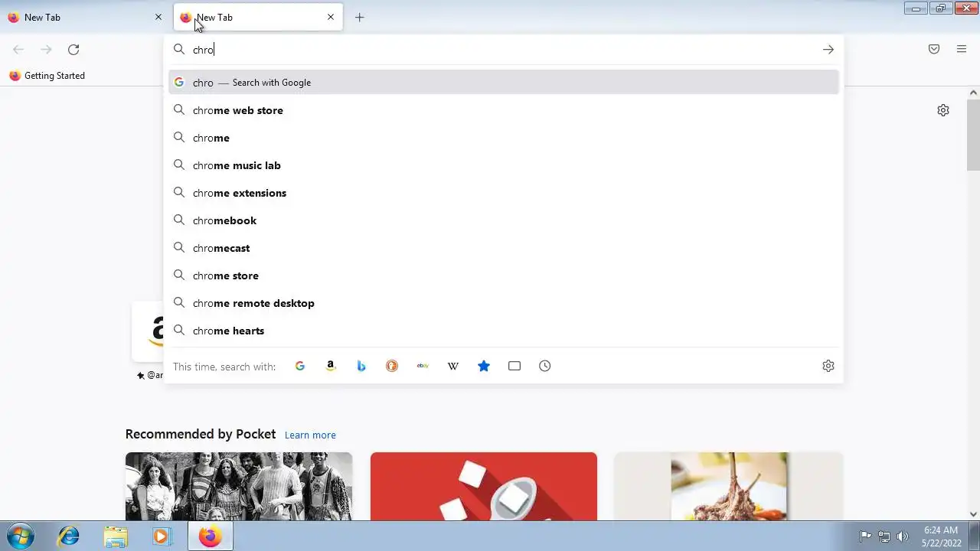This screenshot has width=980, height=551.
Task: Close the active New Tab tab
Action: pos(331,17)
